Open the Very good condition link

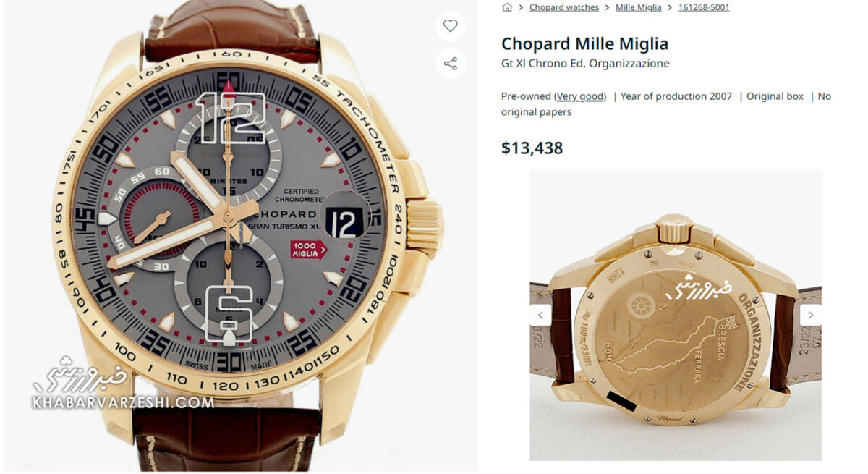point(581,96)
